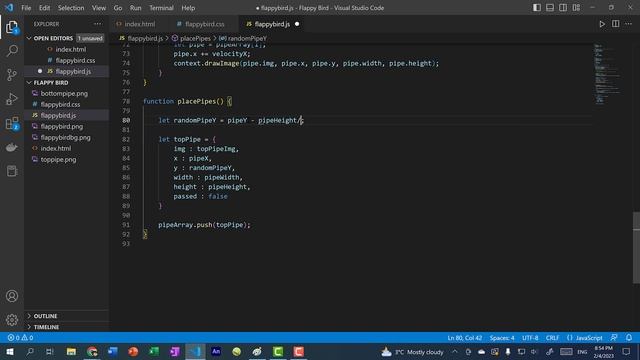Click the VS Code logo in title bar

tap(9, 8)
